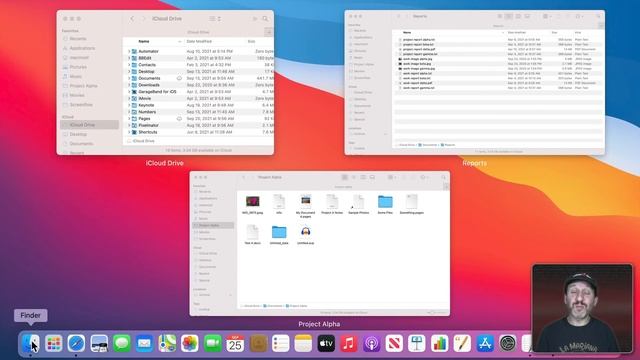Expand the Shortcuts folder row
This screenshot has height=360, width=640.
click(x=129, y=132)
